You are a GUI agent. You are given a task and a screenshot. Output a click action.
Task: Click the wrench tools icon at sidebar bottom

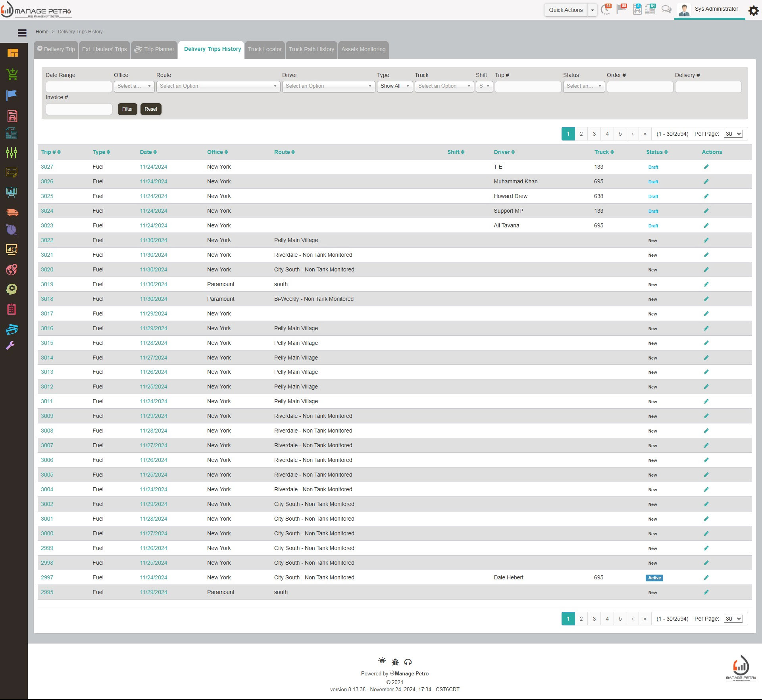click(x=10, y=345)
